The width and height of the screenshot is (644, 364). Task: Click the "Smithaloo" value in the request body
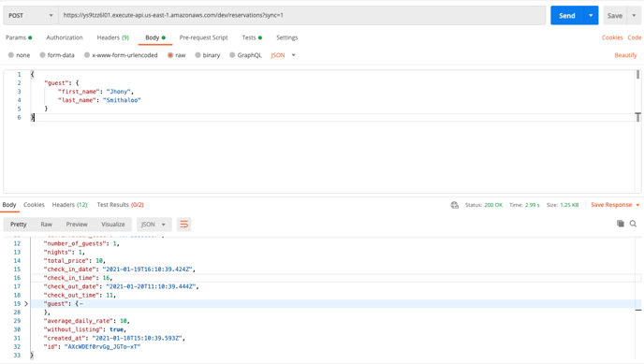coord(122,100)
